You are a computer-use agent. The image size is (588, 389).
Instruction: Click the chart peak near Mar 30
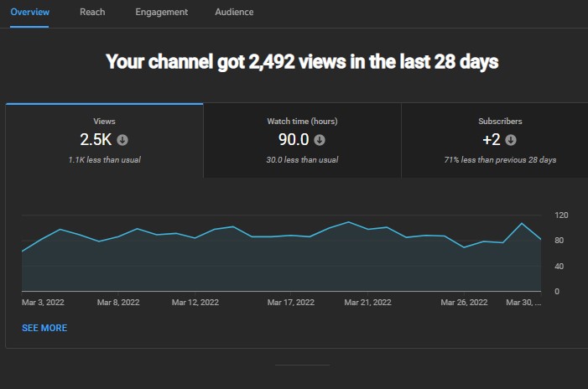(x=522, y=224)
